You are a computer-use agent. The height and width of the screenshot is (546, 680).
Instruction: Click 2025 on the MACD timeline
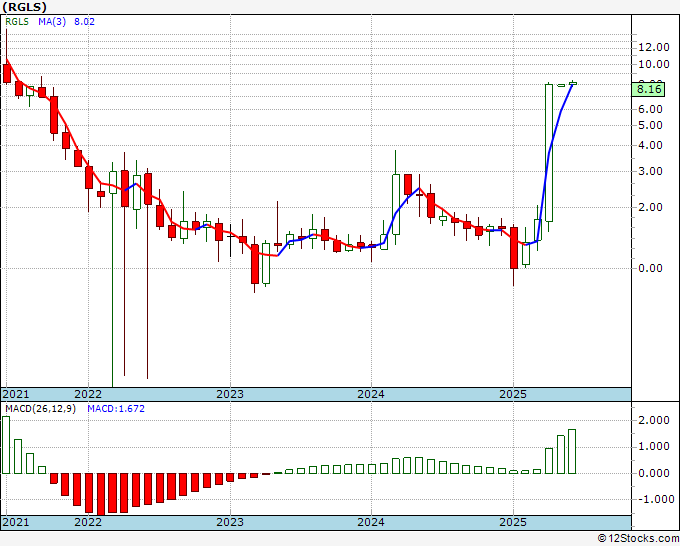click(513, 522)
